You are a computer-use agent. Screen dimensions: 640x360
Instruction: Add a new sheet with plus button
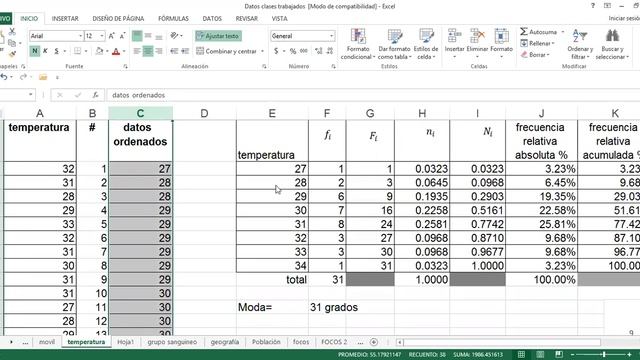pos(373,342)
